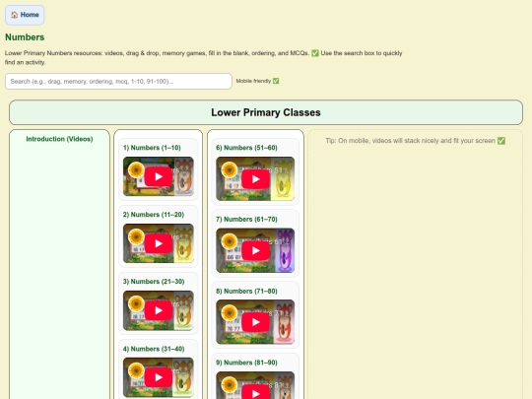Play the Numbers (1–10) video
This screenshot has height=399, width=532.
(158, 176)
